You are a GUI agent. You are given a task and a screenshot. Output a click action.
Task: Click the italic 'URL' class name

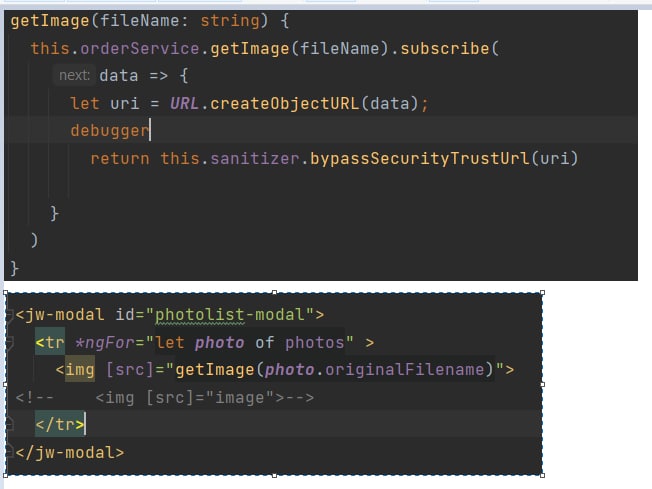click(184, 103)
